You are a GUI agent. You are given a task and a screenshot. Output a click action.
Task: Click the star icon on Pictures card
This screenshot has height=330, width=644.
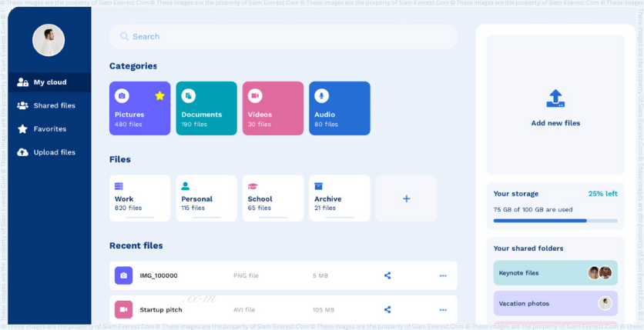tap(159, 96)
